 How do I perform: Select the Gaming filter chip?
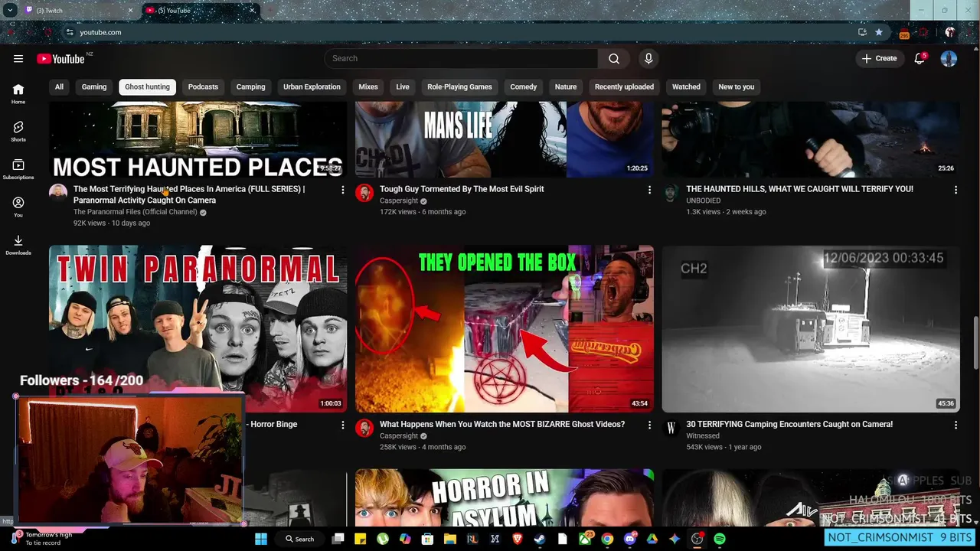(94, 86)
